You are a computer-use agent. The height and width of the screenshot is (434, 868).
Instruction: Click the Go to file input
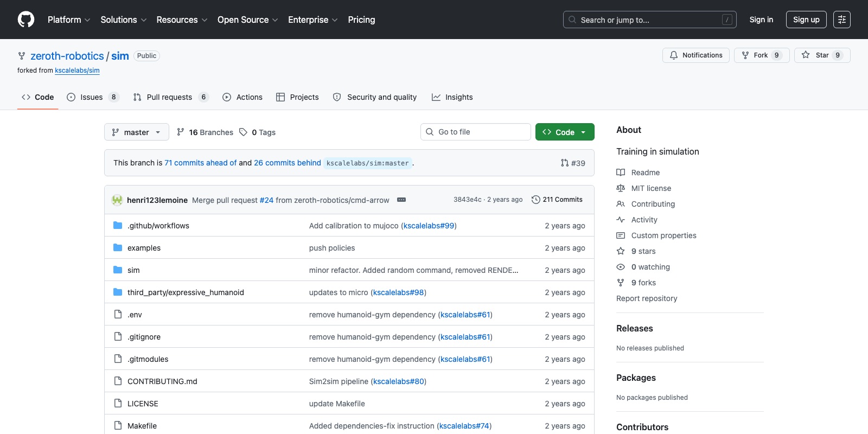(476, 132)
